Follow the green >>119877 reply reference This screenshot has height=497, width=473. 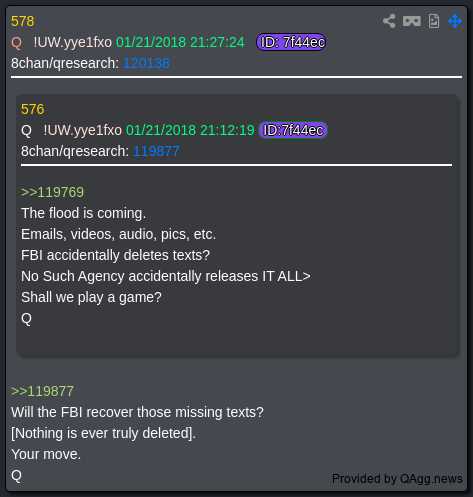[42, 391]
